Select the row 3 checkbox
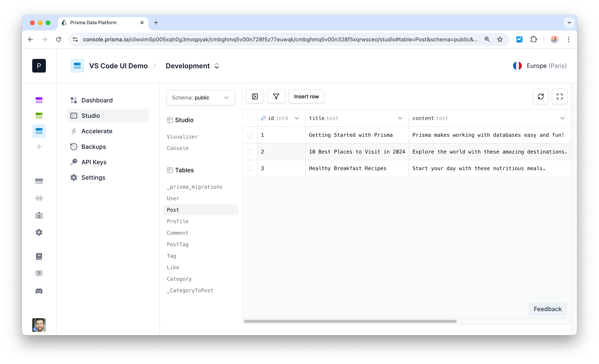Viewport: 599px width, 364px height. click(250, 168)
